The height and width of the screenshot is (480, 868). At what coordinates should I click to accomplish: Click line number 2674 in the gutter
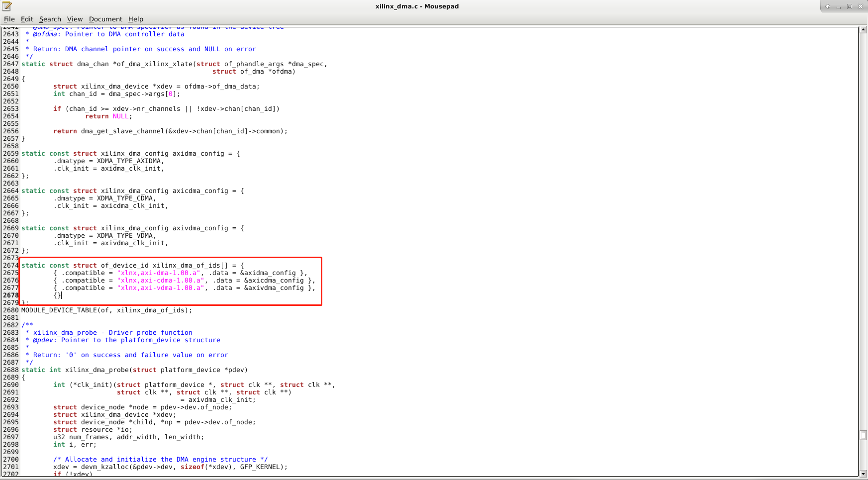tap(10, 265)
